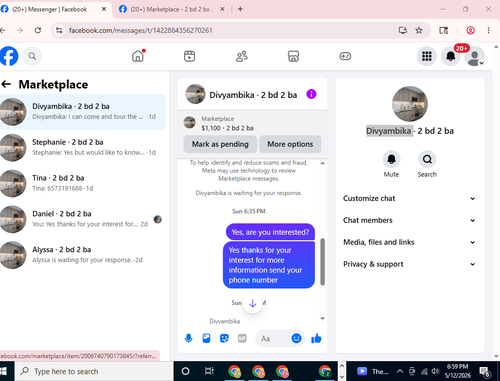Open the Windows notification center icon
Viewport: 500px width, 381px height.
484,371
